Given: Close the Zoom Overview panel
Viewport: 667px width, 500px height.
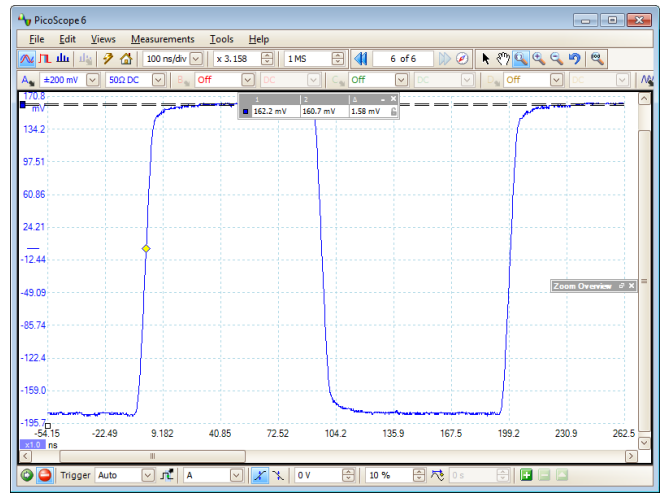Looking at the screenshot, I should click(632, 286).
